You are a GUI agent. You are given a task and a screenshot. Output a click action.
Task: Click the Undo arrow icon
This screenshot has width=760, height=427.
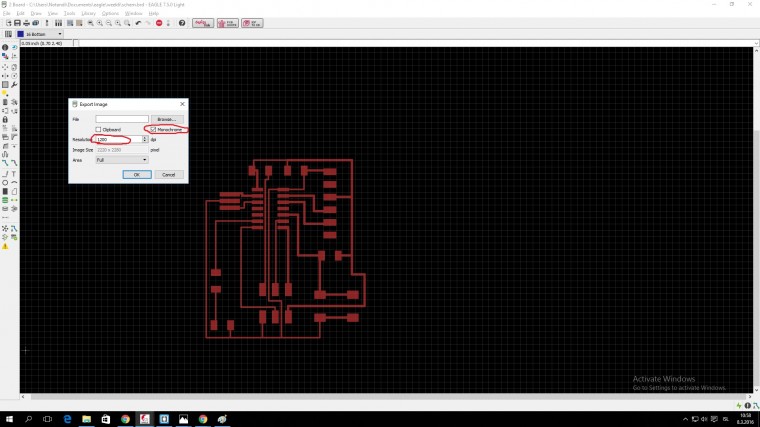(138, 23)
